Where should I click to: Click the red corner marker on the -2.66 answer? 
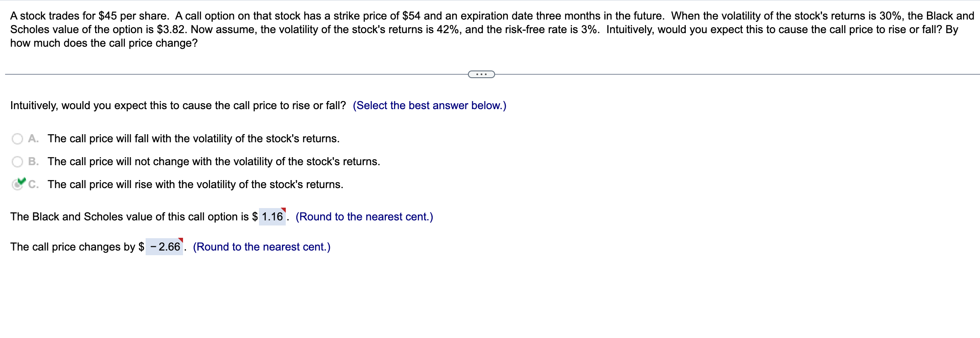pos(181,240)
